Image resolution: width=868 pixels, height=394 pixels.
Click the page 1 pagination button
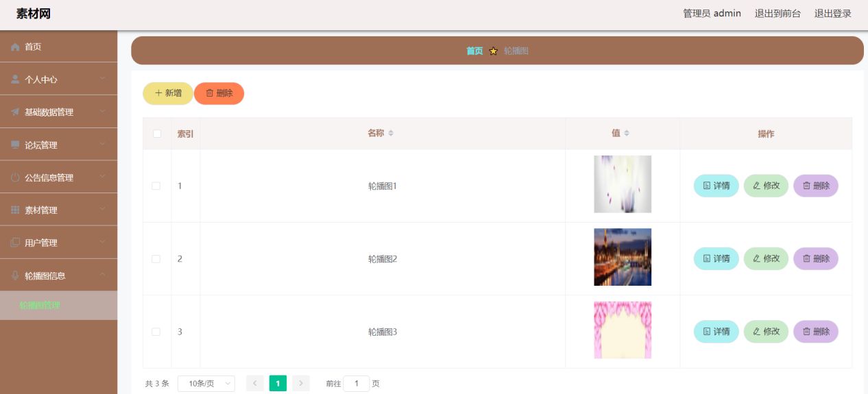point(278,384)
